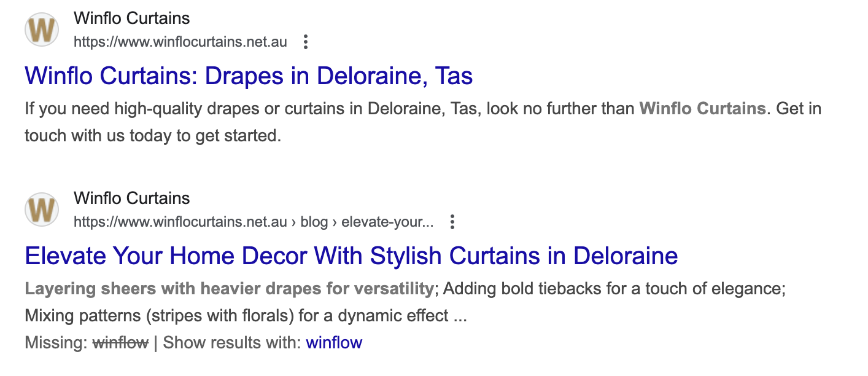Image resolution: width=868 pixels, height=376 pixels.
Task: Open 'Elevate Your Home Decor With Stylish Curtains' link
Action: [x=351, y=255]
